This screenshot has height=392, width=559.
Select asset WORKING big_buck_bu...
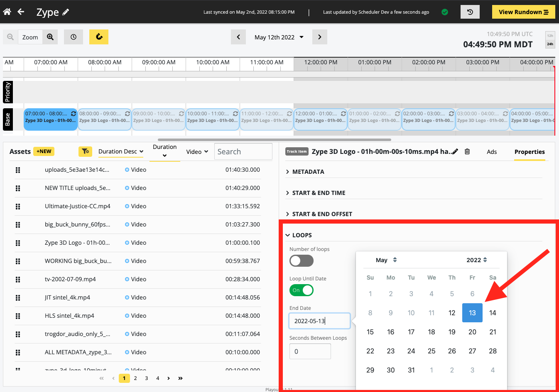[x=78, y=261]
